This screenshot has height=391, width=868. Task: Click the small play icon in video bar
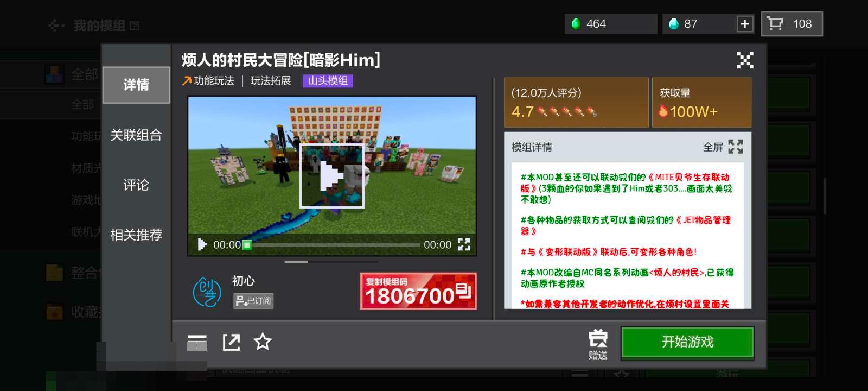coord(202,245)
